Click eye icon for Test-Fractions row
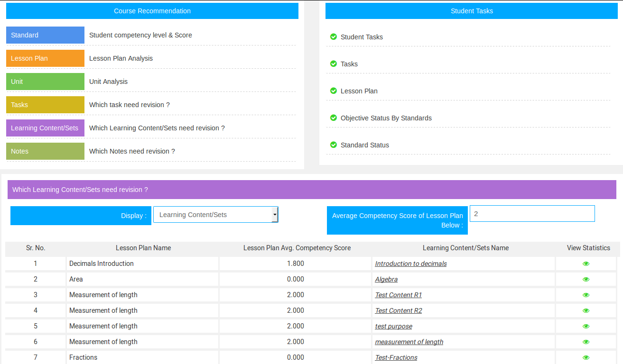 pos(586,358)
